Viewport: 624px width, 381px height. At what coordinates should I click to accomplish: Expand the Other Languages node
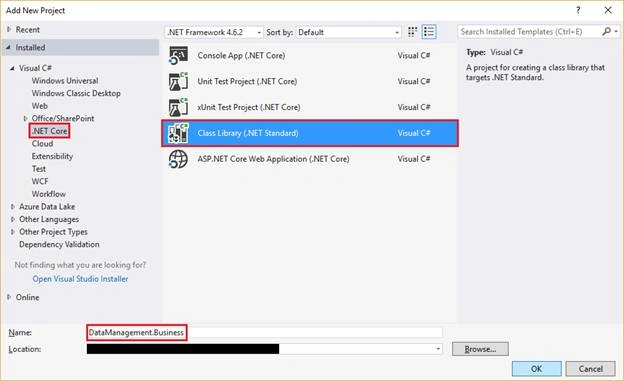coord(12,219)
